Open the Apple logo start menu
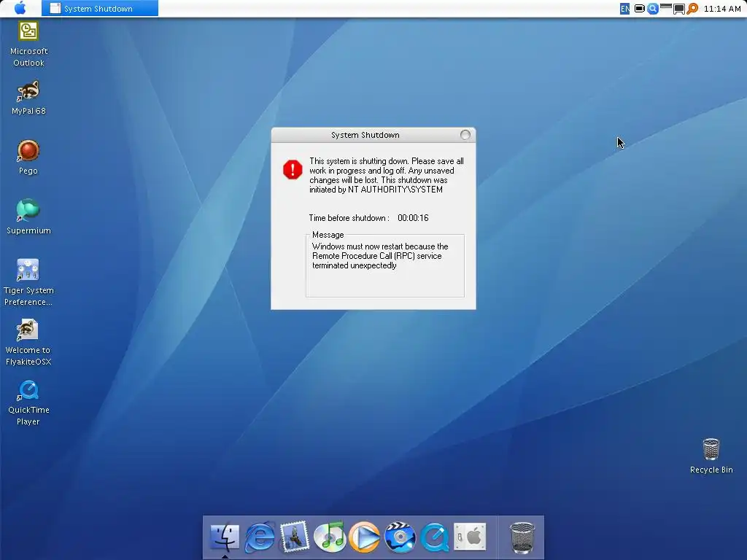Image resolution: width=747 pixels, height=560 pixels. click(x=20, y=8)
